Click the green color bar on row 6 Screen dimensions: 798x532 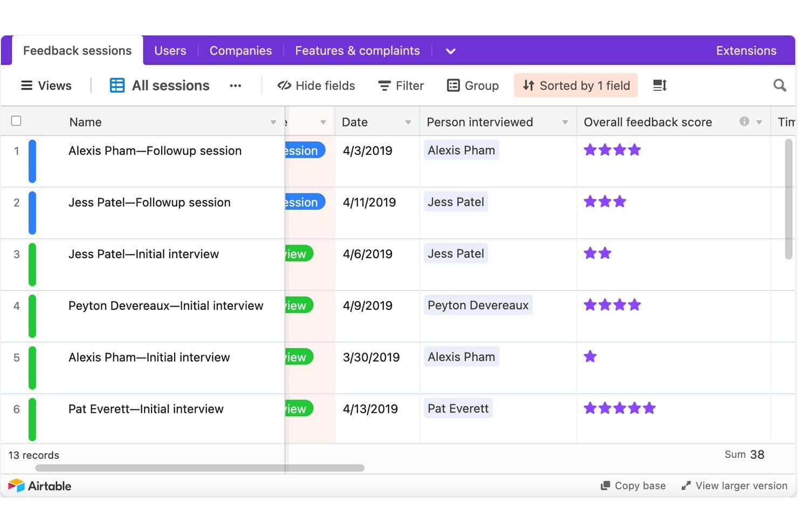(32, 419)
